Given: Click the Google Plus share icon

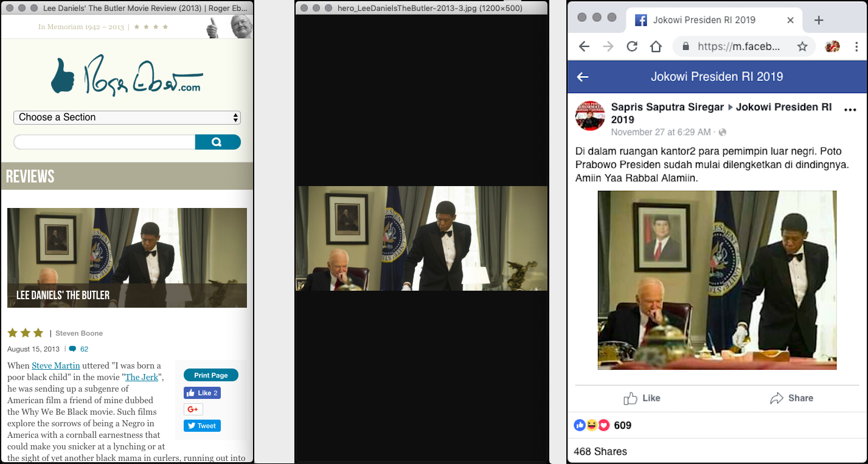Looking at the screenshot, I should (193, 409).
